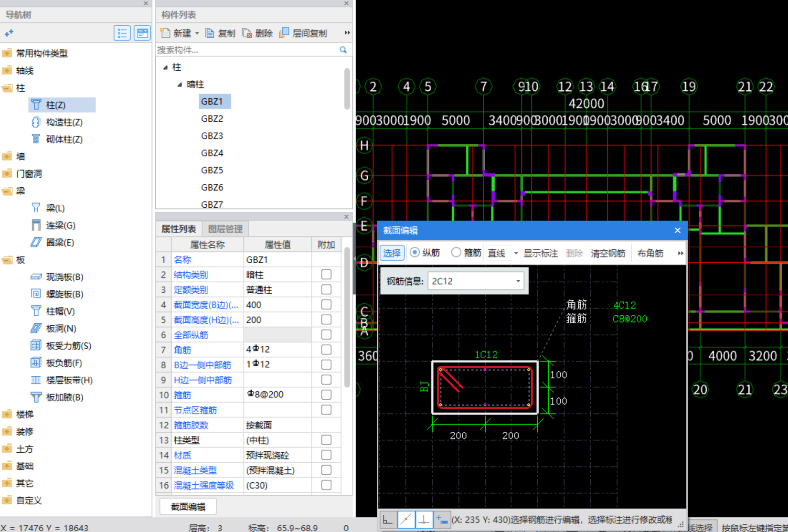
Task: Click 选择 button in section editor
Action: coord(392,253)
